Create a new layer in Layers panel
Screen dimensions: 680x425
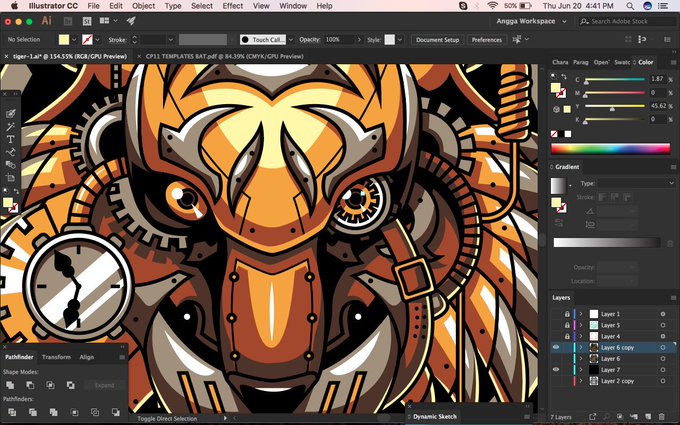[x=648, y=417]
